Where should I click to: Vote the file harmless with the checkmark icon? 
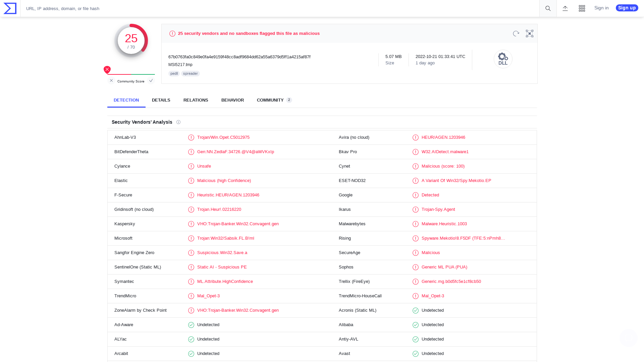coord(151,80)
